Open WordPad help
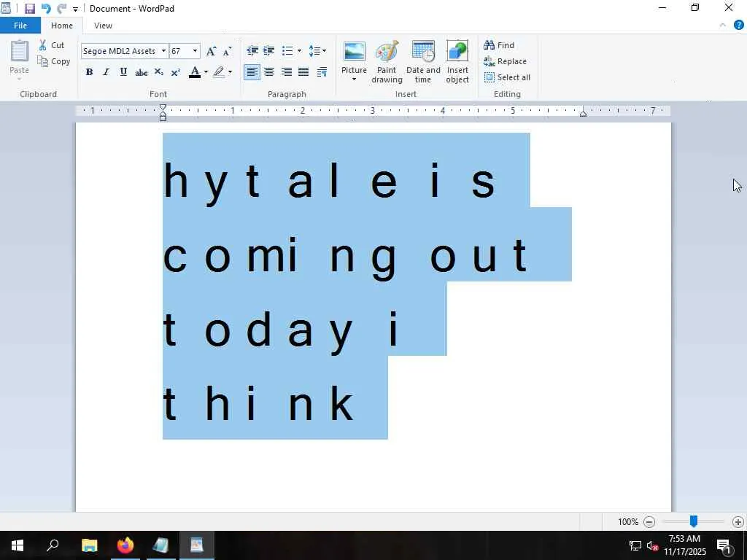This screenshot has height=560, width=747. pos(738,26)
